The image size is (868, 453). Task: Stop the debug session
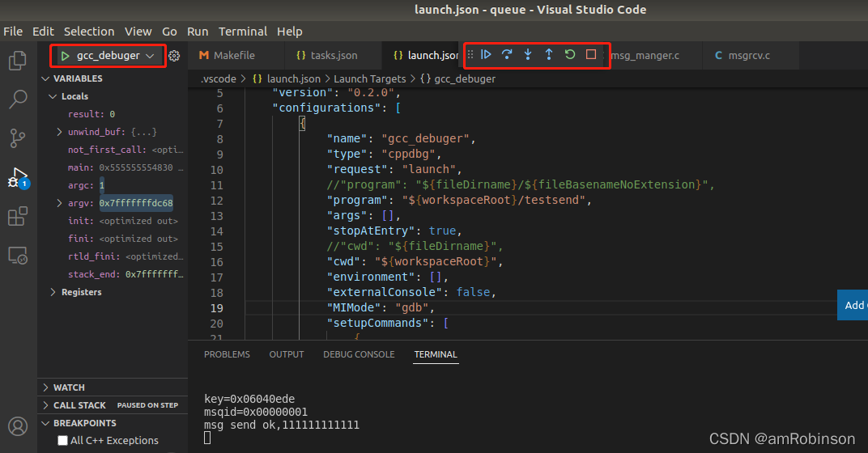[x=591, y=54]
